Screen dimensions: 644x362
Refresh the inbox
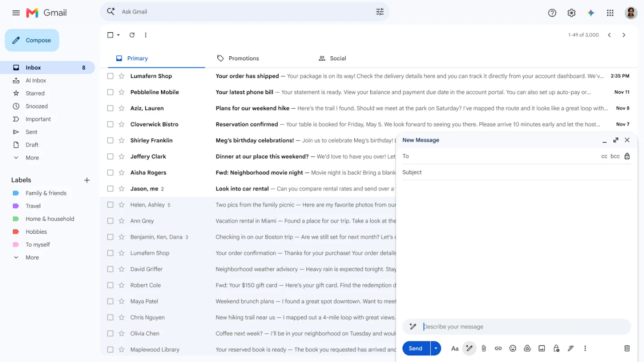pos(132,35)
